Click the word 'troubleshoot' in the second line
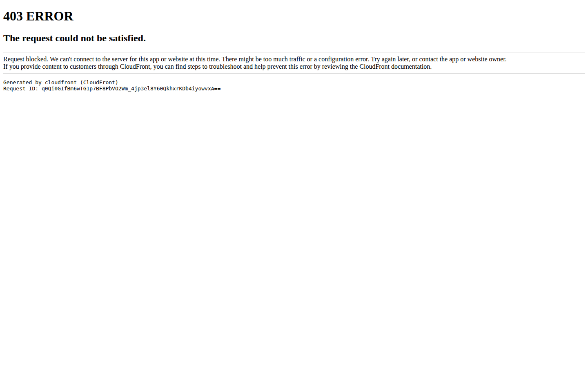Screen dimensions: 588x368 [x=225, y=67]
